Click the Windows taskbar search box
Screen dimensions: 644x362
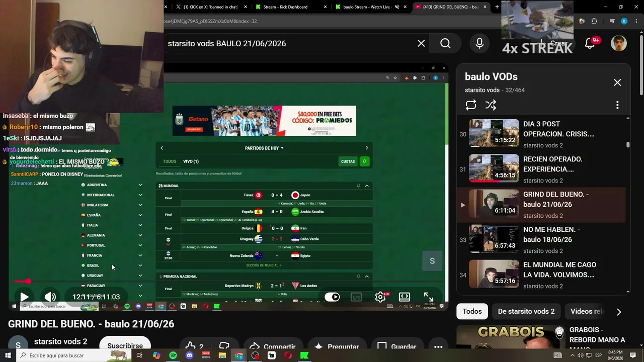(74, 355)
